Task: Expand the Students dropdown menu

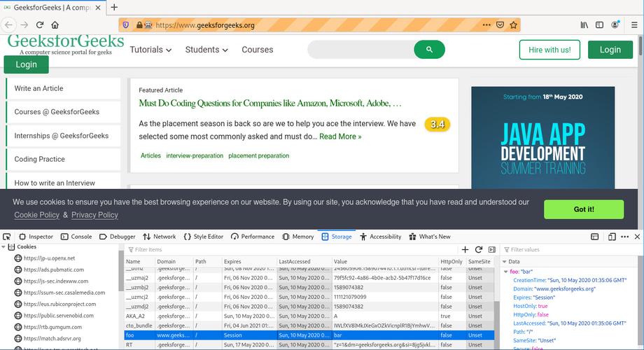Action: point(206,50)
